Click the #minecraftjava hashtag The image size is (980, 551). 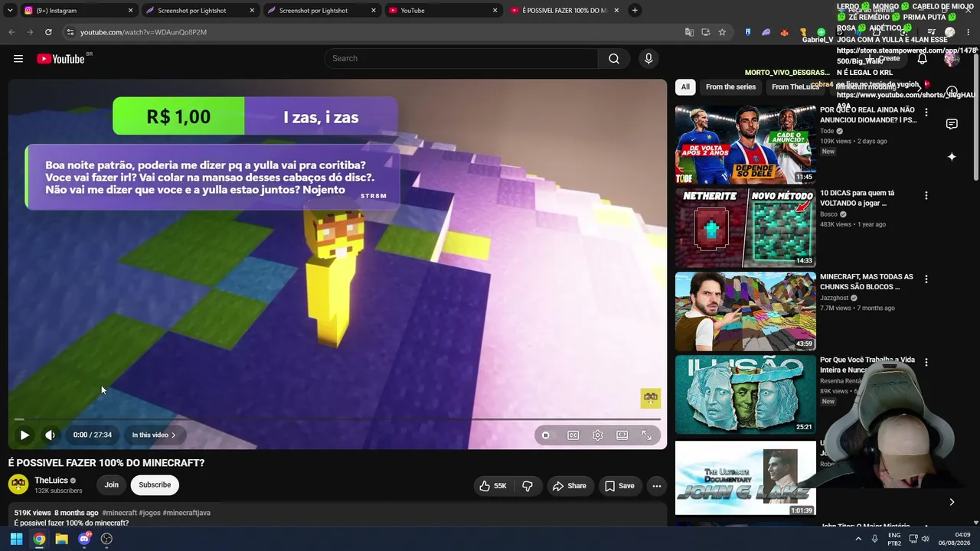(x=186, y=513)
